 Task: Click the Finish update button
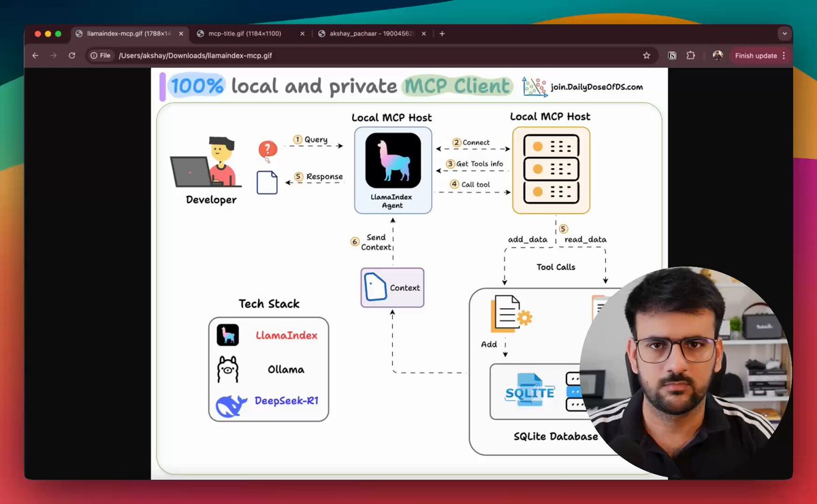click(760, 56)
